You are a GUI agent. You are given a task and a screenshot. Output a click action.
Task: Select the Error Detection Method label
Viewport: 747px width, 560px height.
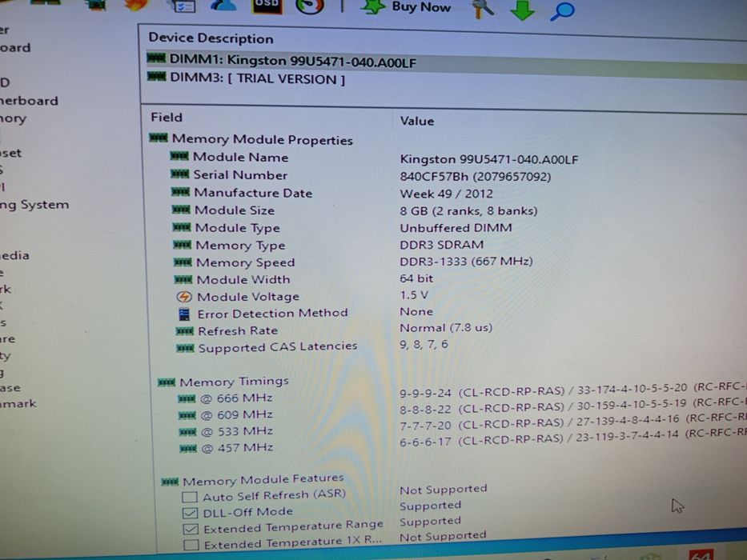(272, 314)
